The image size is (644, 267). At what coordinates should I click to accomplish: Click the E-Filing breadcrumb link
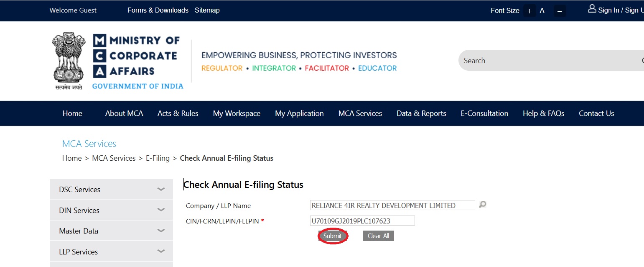(158, 158)
